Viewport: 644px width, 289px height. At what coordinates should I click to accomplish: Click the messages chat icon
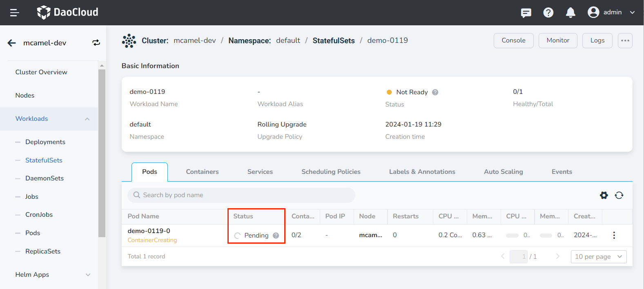(526, 13)
